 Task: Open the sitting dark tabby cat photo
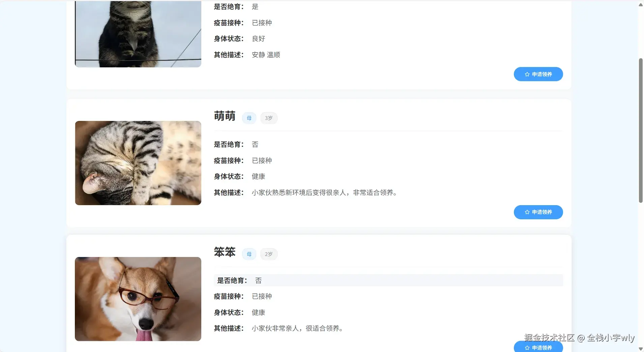[x=138, y=34]
